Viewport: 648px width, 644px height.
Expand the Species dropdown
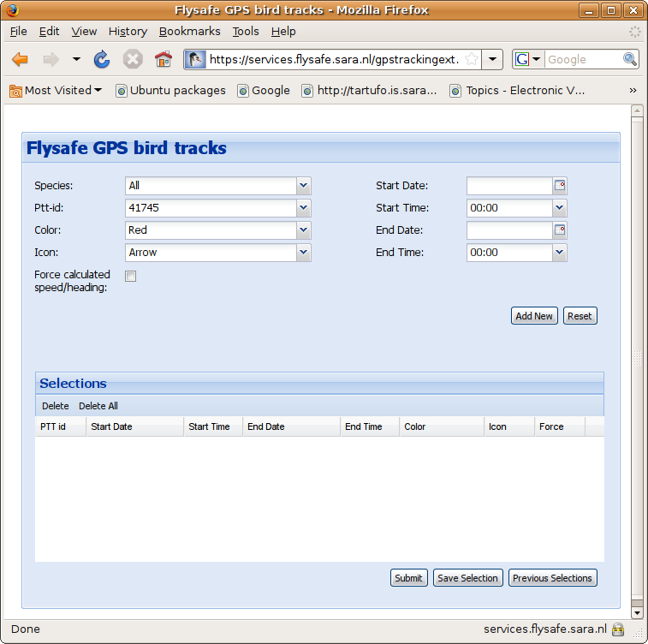(x=303, y=186)
